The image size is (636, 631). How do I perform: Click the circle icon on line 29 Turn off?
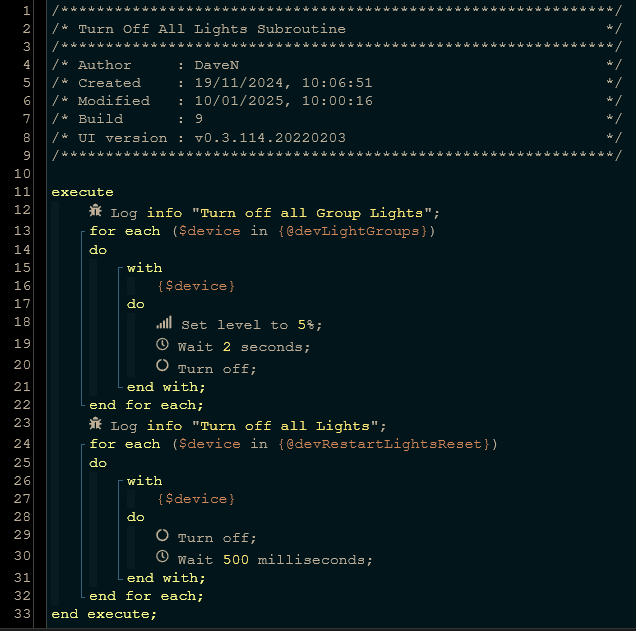[162, 535]
